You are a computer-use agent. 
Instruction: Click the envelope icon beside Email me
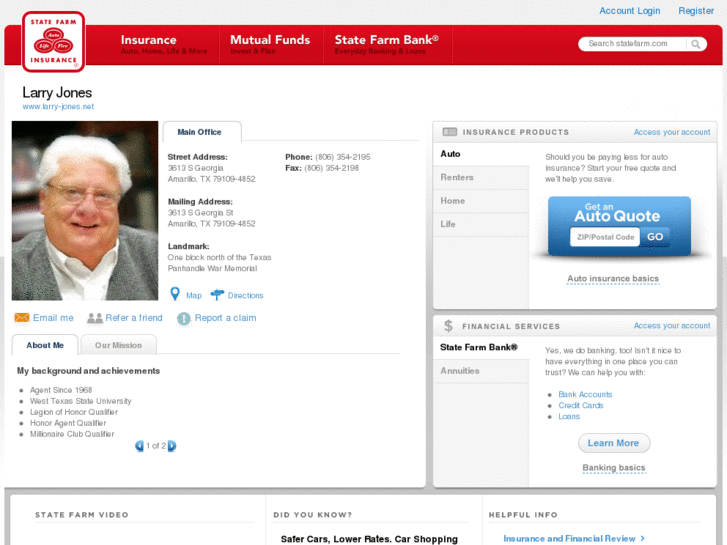click(22, 317)
